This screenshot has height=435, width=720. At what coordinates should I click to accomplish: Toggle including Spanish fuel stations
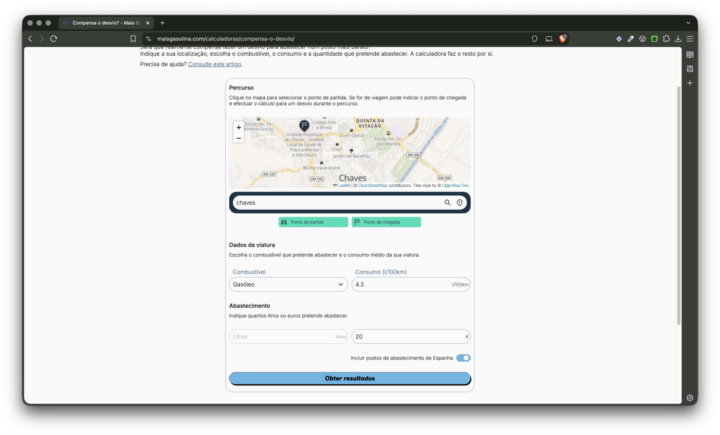pos(463,358)
